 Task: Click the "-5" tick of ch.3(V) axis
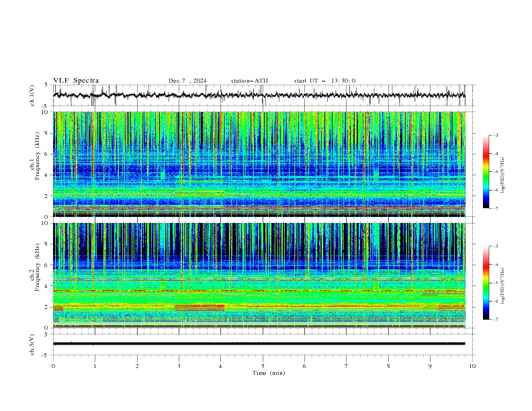pyautogui.click(x=45, y=355)
